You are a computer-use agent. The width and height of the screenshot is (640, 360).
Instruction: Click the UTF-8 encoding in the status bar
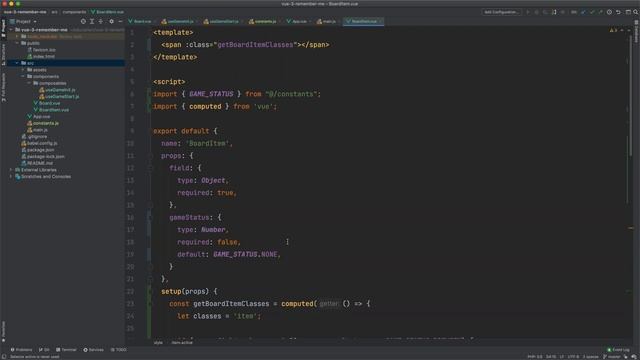pos(573,357)
